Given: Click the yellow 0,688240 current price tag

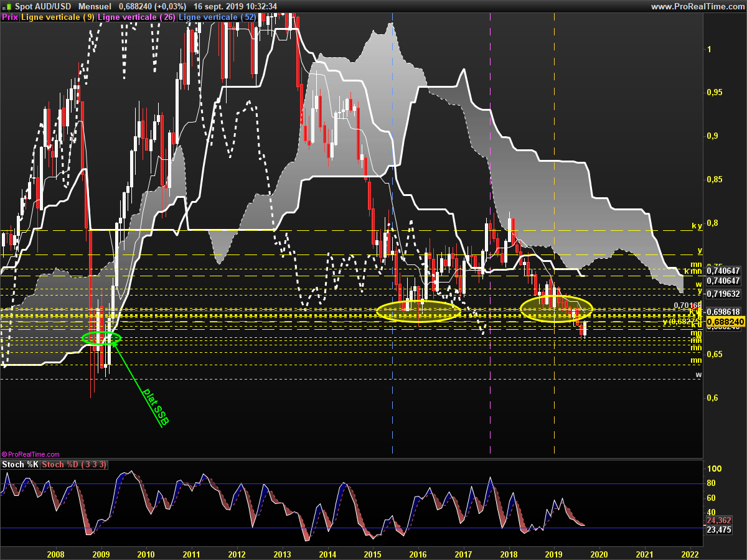Looking at the screenshot, I should 726,322.
